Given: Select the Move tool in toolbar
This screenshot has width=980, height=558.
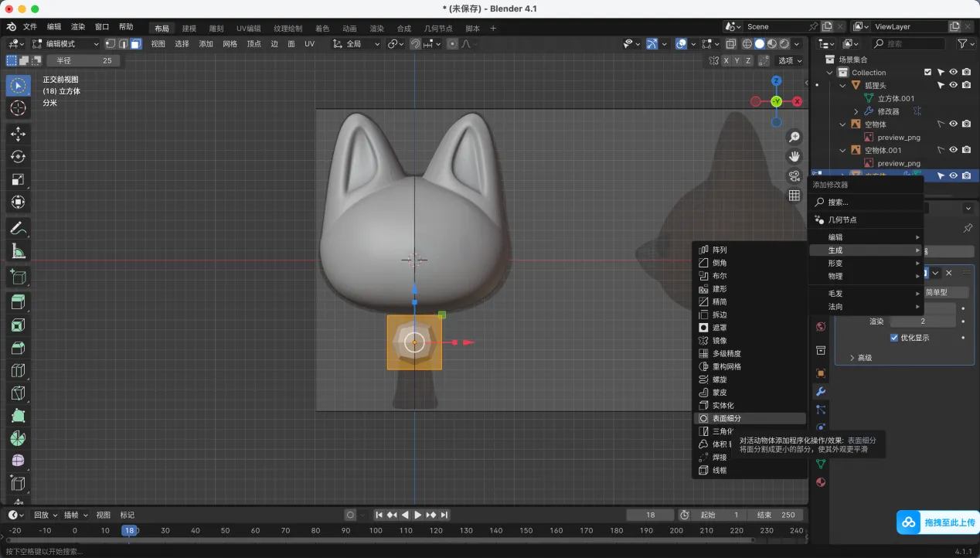Looking at the screenshot, I should 18,134.
